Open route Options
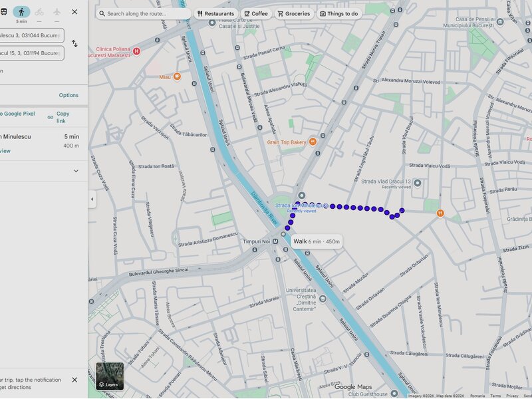532x399 pixels. (x=68, y=95)
